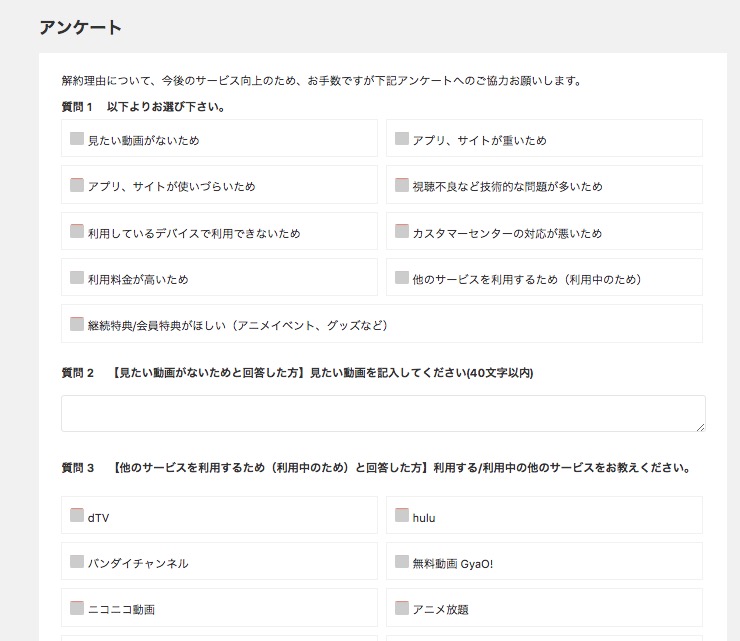The height and width of the screenshot is (641, 740).
Task: Check the 無料動画 GyaO! option
Action: 402,561
